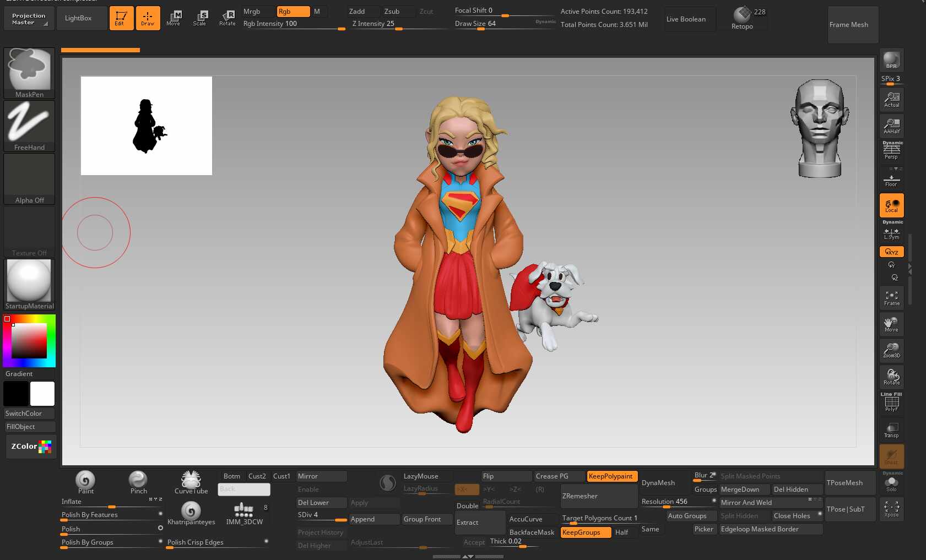The height and width of the screenshot is (560, 926).
Task: Click the BPR render icon
Action: (891, 60)
